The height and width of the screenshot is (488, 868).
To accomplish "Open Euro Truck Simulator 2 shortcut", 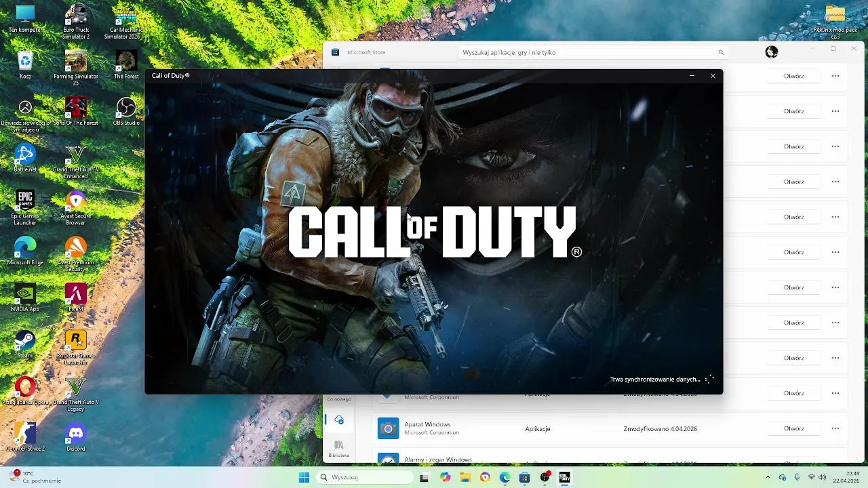I will (76, 21).
